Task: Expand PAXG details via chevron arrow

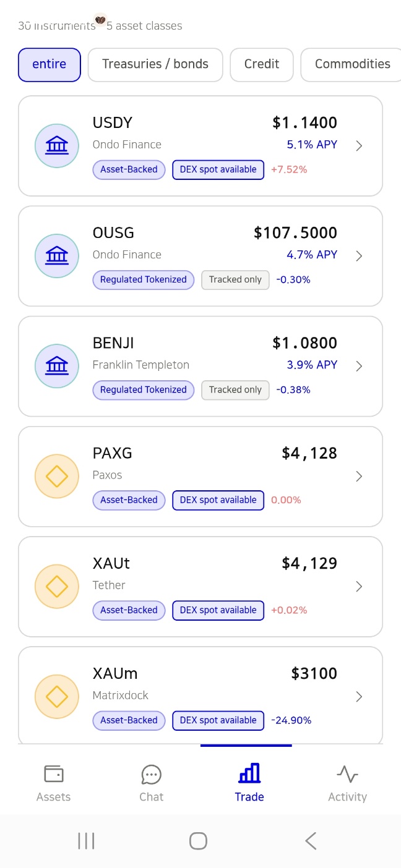Action: [359, 476]
